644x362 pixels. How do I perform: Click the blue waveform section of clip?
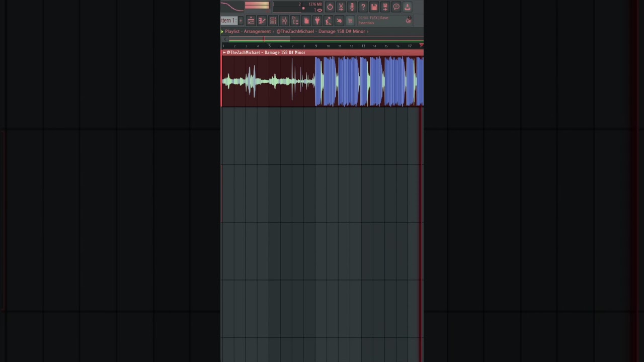click(369, 81)
